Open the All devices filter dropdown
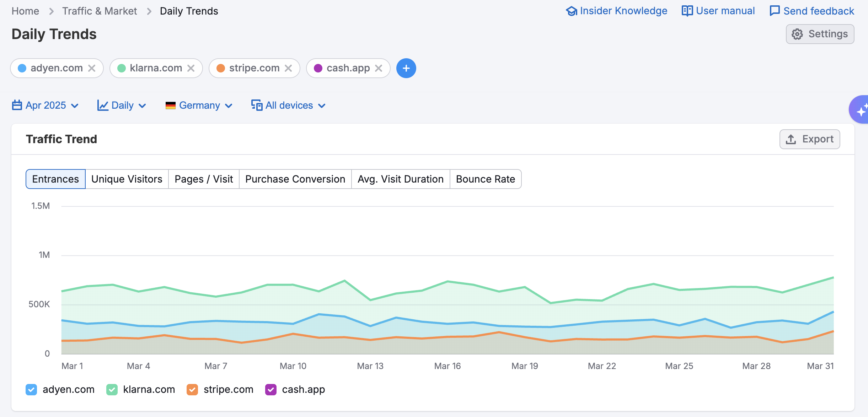868x417 pixels. click(x=289, y=105)
